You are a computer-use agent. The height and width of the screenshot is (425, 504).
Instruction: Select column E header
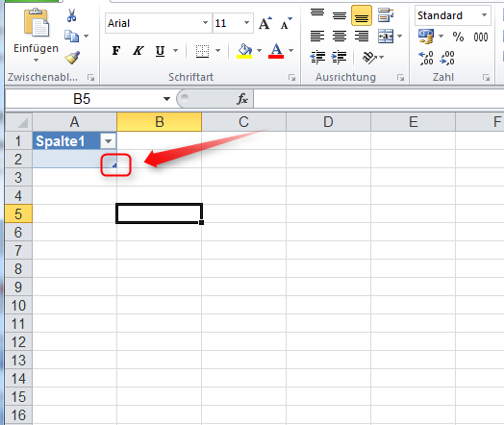coord(413,122)
